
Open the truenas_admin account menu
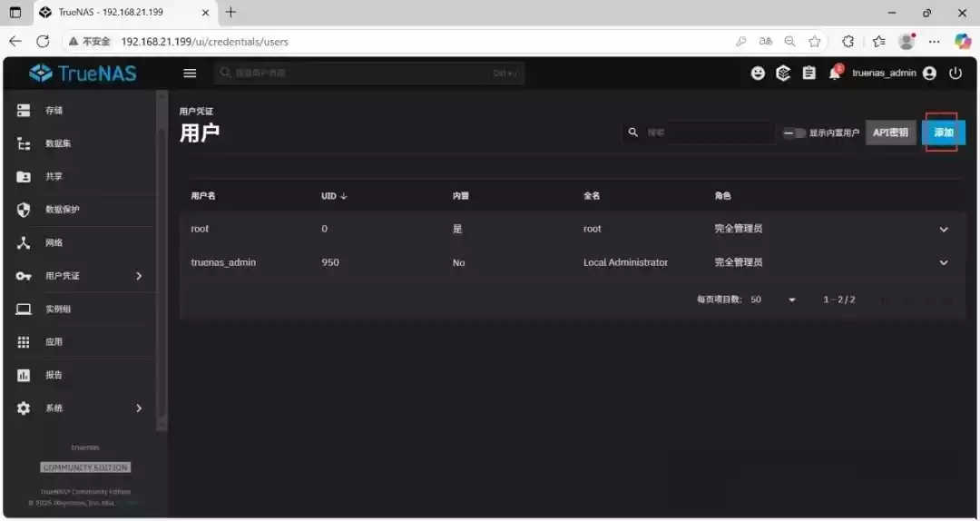point(893,74)
